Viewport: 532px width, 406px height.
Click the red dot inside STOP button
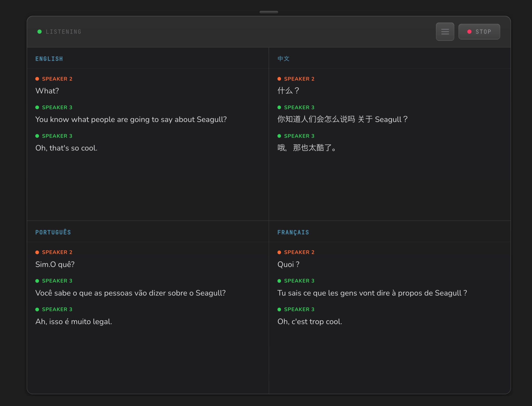pyautogui.click(x=469, y=32)
